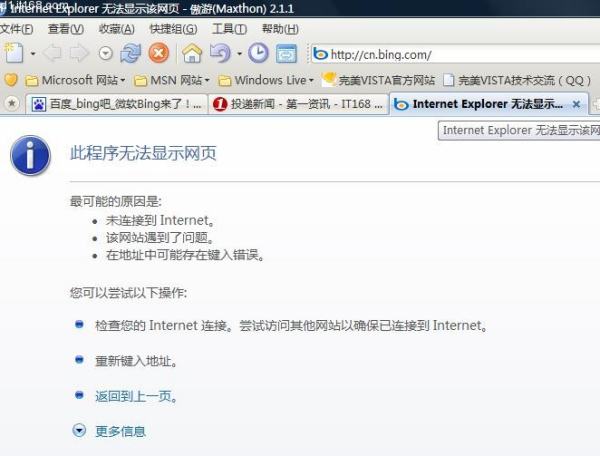This screenshot has height=456, width=600.
Task: Open the 收藏(A) menu
Action: (x=116, y=29)
